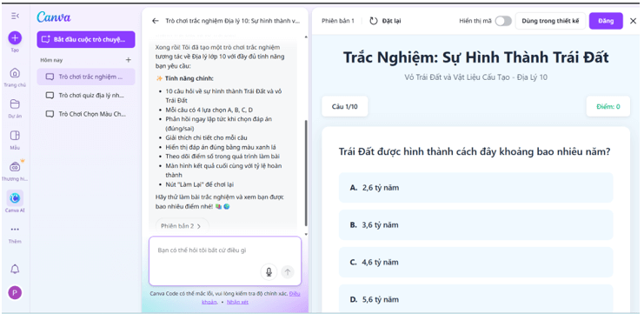
Task: Click bullet Nút "Làm Lại" để chơi lại
Action: 200,184
